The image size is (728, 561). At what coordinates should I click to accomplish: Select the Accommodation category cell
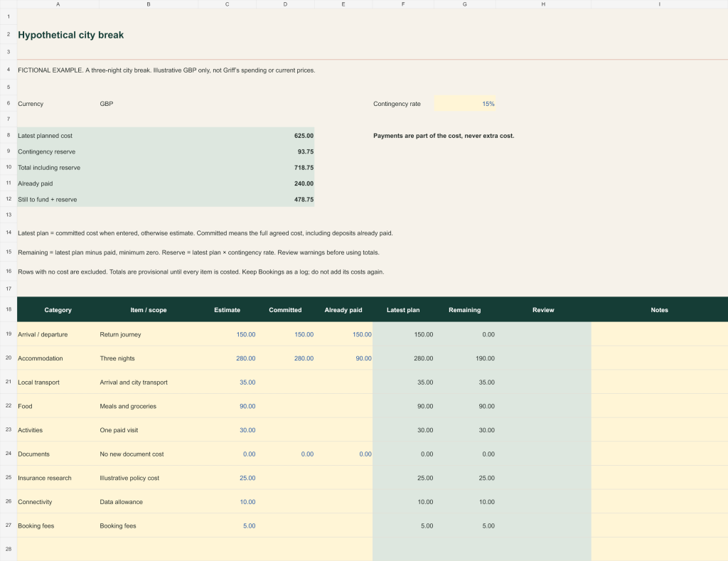tap(58, 358)
